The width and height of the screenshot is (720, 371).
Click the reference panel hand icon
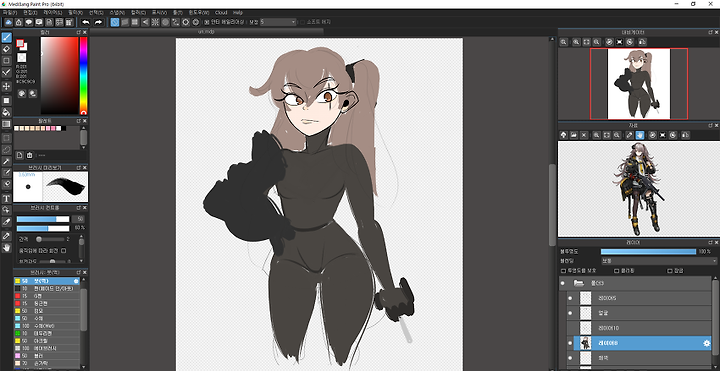640,135
